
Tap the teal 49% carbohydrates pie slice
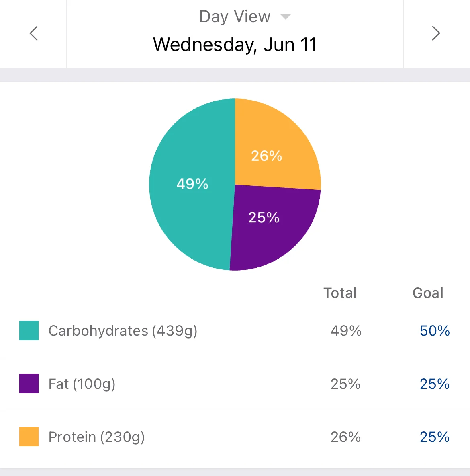(192, 184)
